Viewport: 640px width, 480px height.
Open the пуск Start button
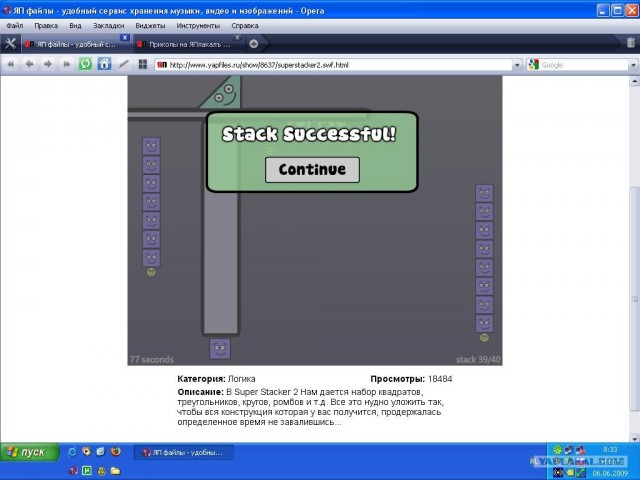tap(29, 452)
